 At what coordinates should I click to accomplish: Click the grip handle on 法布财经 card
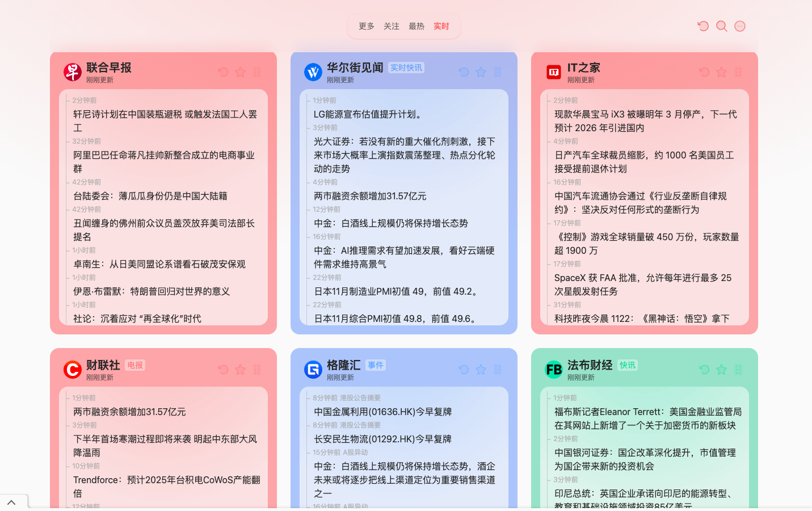pos(738,370)
